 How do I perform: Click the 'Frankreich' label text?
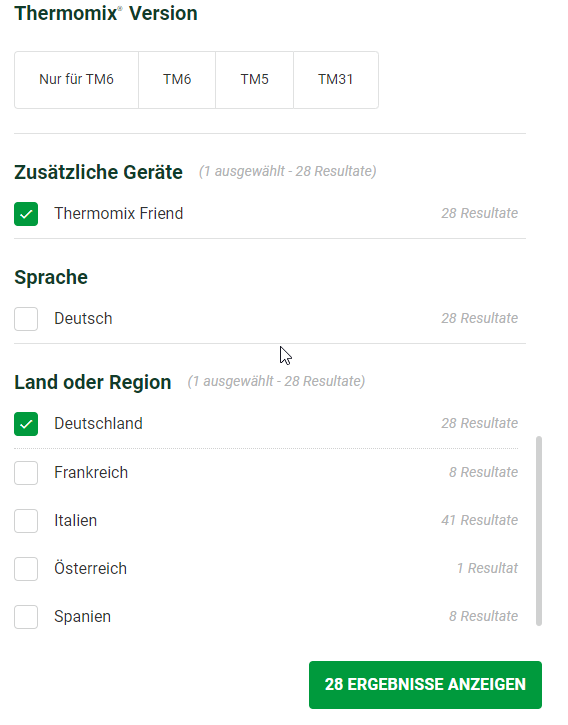click(x=91, y=473)
